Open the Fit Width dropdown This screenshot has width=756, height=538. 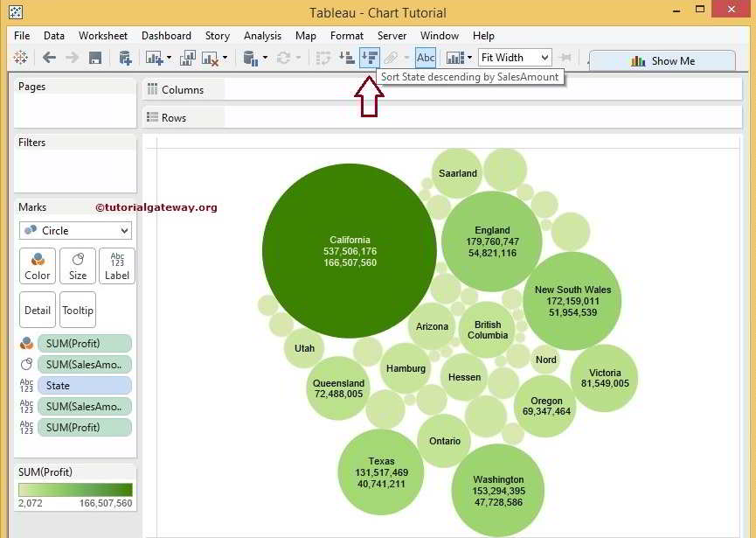[x=516, y=58]
